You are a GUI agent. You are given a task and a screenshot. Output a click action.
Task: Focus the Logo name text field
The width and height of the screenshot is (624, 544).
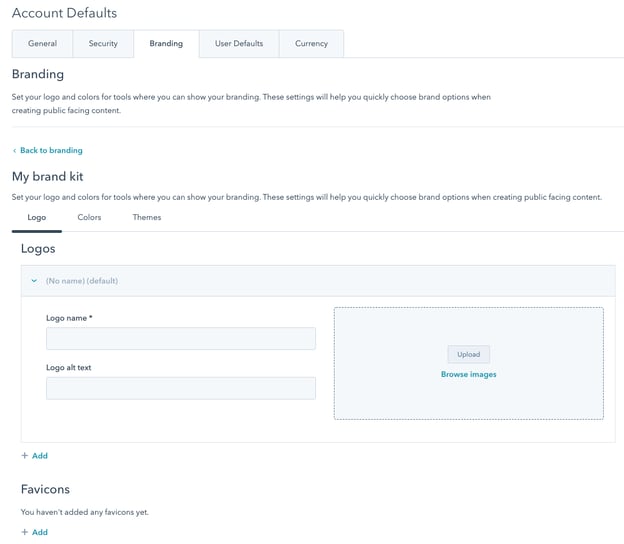pyautogui.click(x=181, y=339)
